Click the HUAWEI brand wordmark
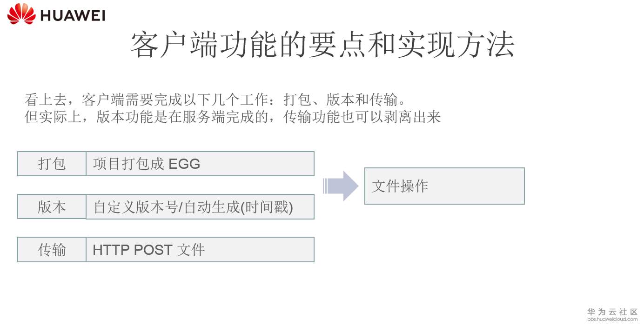This screenshot has width=644, height=326. pyautogui.click(x=73, y=15)
